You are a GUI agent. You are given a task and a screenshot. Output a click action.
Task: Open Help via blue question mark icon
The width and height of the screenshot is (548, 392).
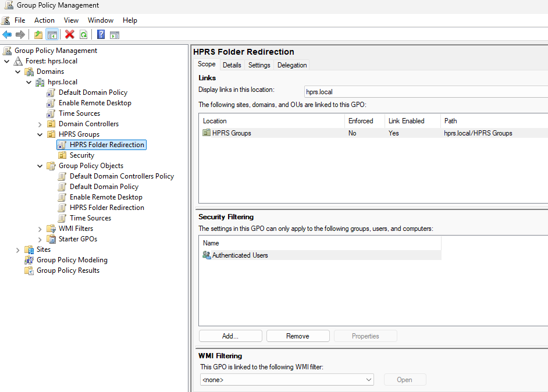tap(101, 34)
